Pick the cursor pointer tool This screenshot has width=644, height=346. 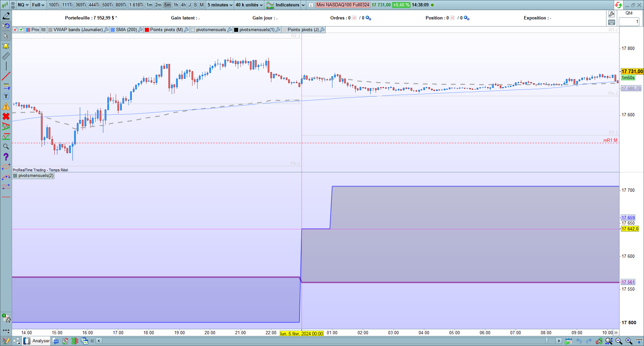click(6, 36)
